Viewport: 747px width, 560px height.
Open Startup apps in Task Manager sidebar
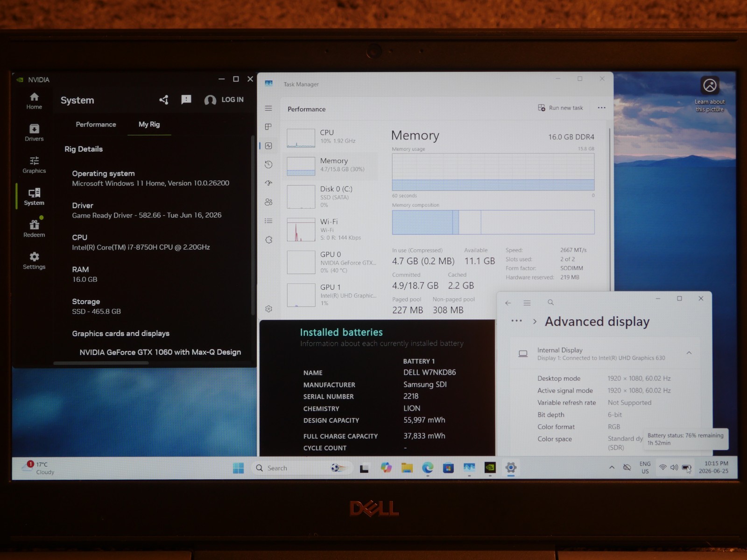tap(268, 183)
